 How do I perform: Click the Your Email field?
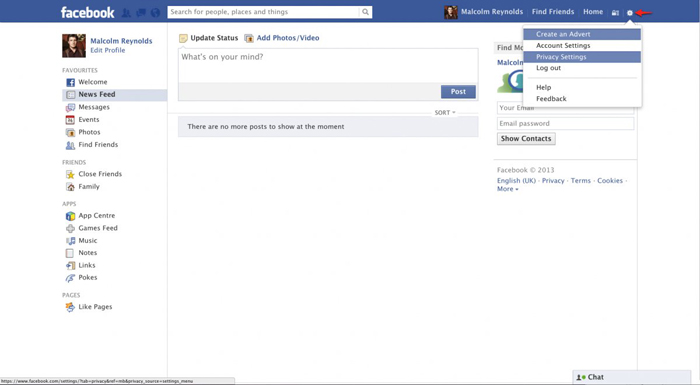[565, 108]
